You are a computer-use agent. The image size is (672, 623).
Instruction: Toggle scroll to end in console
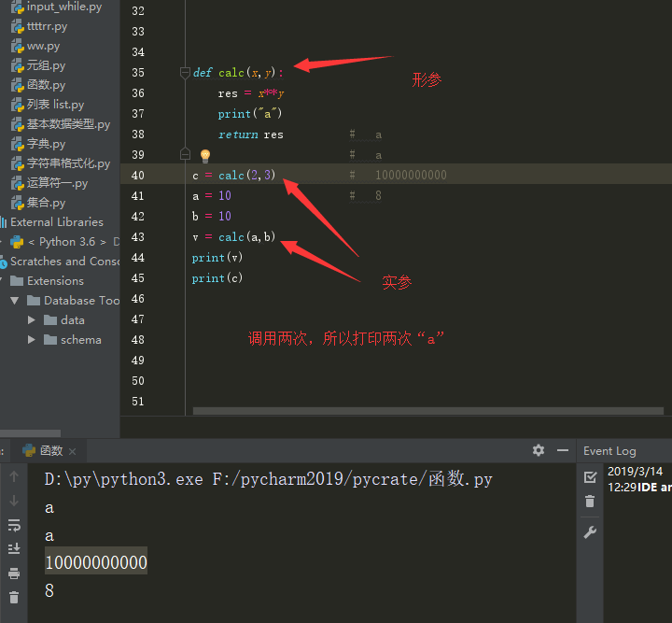tap(14, 549)
